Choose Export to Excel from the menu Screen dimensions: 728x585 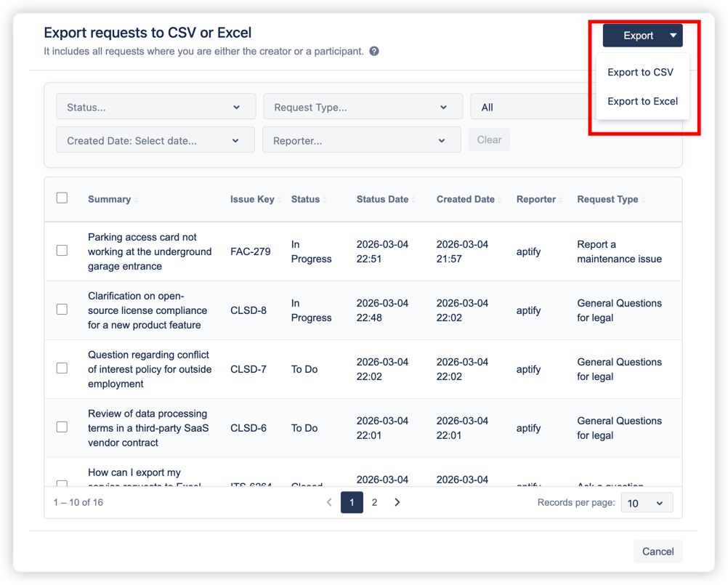click(642, 102)
